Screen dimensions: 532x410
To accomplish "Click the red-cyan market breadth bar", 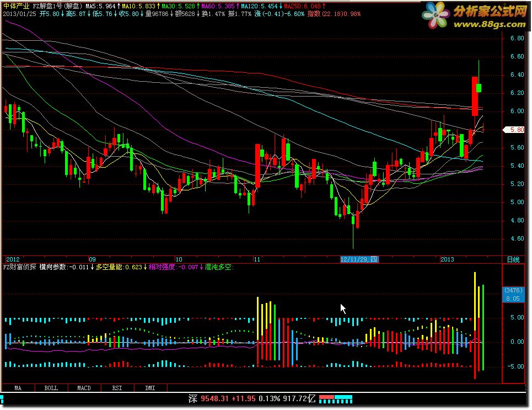I will (x=336, y=399).
